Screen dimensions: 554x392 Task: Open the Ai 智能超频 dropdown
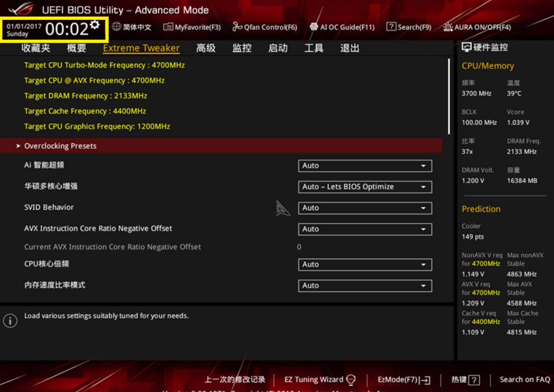pyautogui.click(x=365, y=166)
